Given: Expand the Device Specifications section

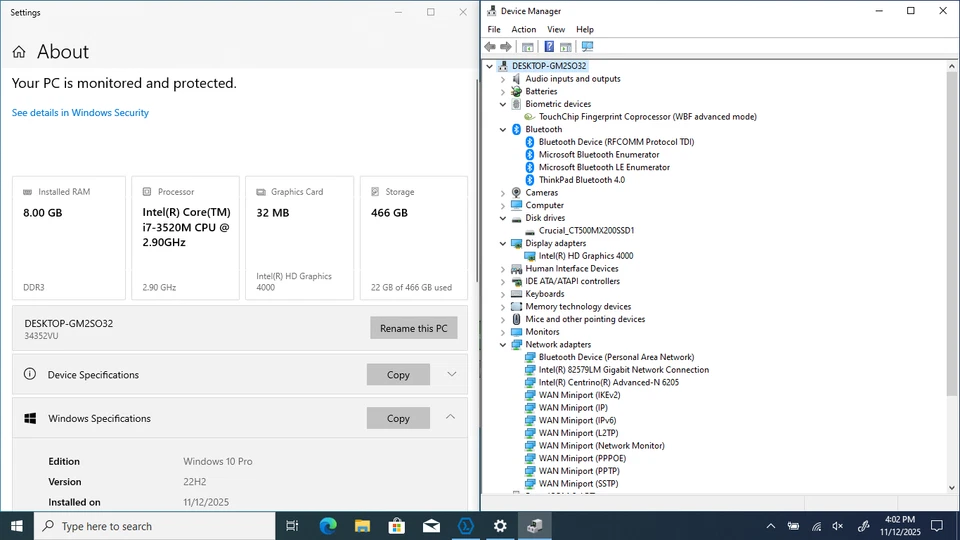Looking at the screenshot, I should 451,374.
